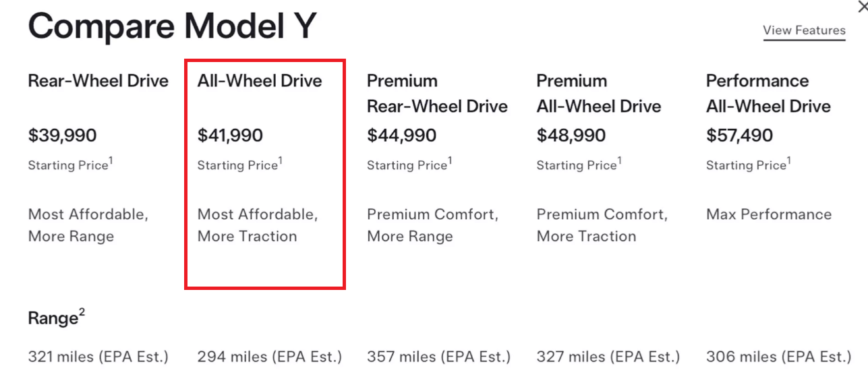The height and width of the screenshot is (383, 868).
Task: Click the Max Performance description text
Action: pyautogui.click(x=768, y=214)
